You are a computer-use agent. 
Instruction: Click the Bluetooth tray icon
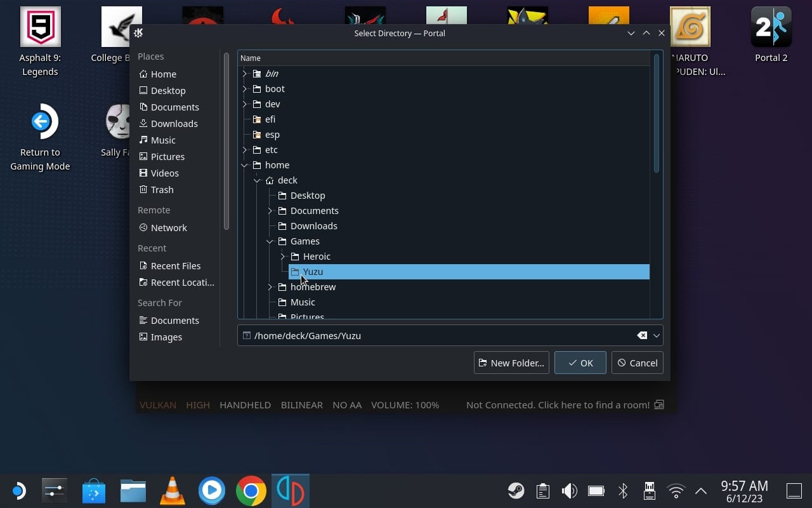(623, 490)
